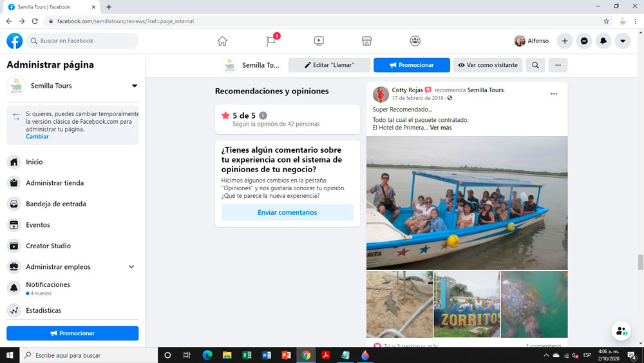Open the Marketplace storefront icon
The width and height of the screenshot is (644, 363).
coord(367,41)
